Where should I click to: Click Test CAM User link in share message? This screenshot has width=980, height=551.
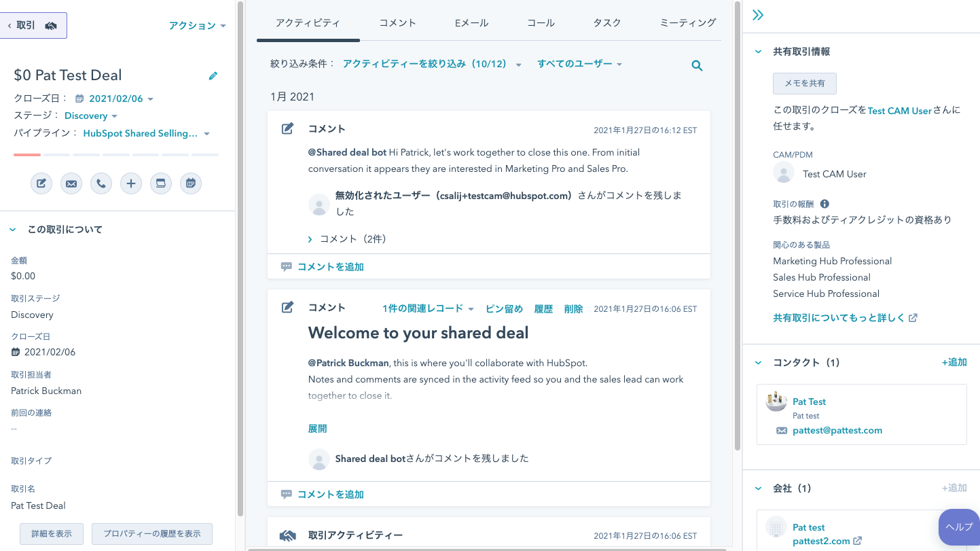click(x=900, y=111)
